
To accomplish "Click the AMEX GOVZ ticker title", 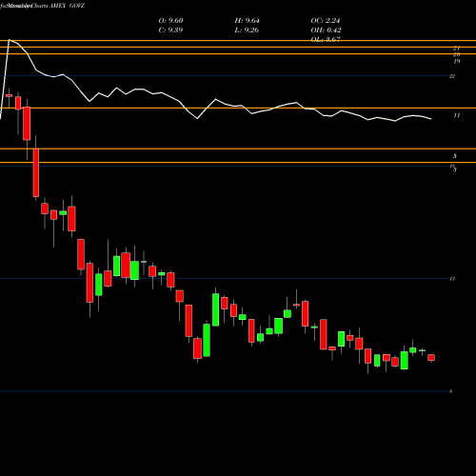I will (x=67, y=6).
